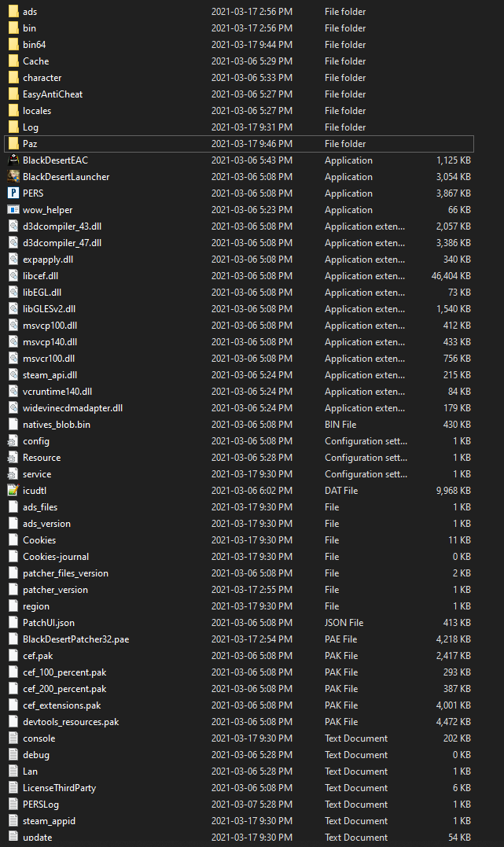
Task: Click the PERS application icon
Action: [13, 193]
